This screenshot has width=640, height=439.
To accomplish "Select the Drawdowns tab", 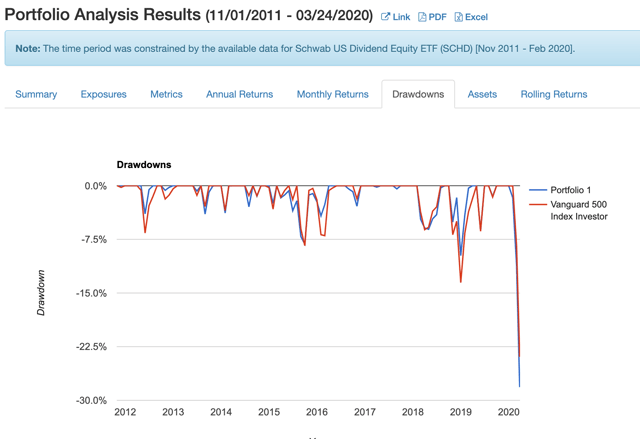I will tap(418, 94).
